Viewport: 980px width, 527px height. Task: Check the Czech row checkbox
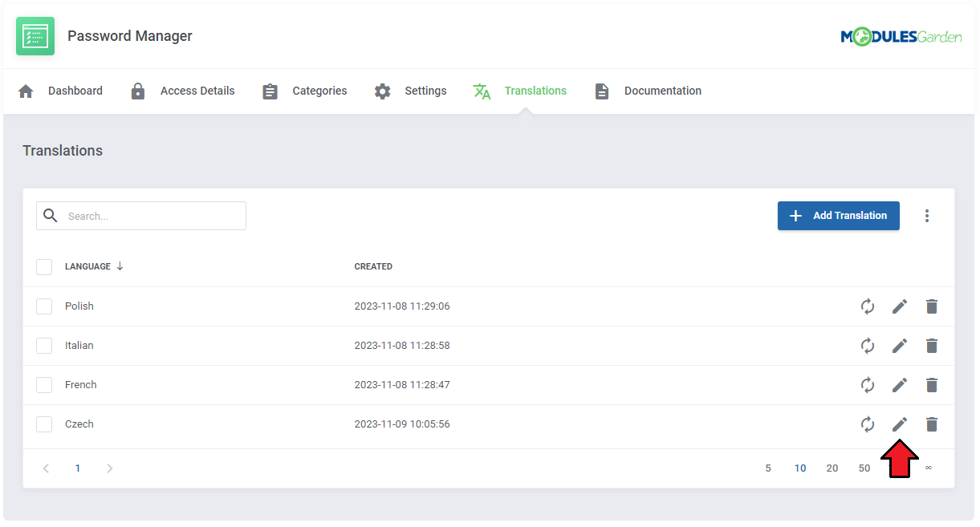click(44, 424)
